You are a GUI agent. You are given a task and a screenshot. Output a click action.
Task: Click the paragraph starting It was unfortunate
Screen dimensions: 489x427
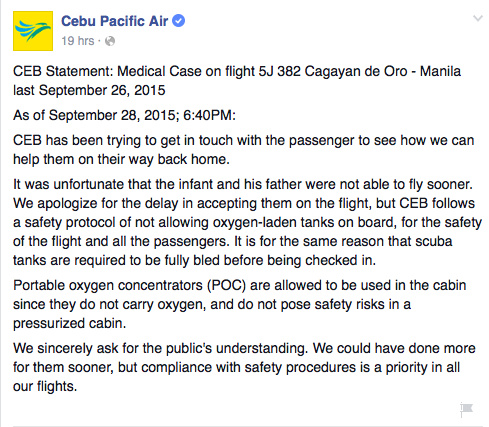click(247, 222)
